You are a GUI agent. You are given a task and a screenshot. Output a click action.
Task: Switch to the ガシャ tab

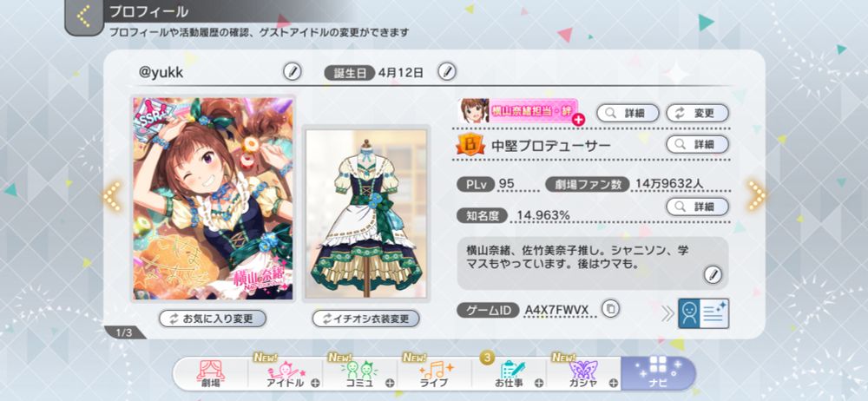583,374
